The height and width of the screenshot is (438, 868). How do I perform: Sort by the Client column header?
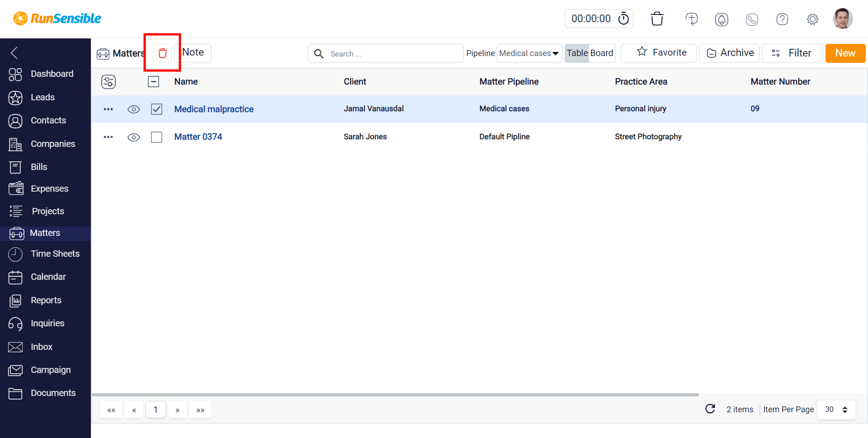[355, 81]
